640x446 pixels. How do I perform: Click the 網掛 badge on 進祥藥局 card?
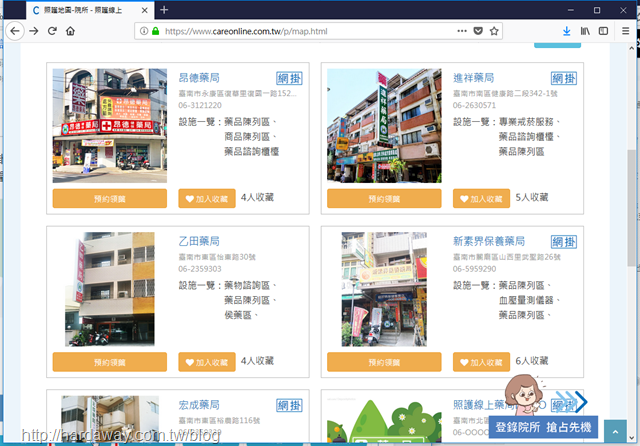tap(564, 78)
